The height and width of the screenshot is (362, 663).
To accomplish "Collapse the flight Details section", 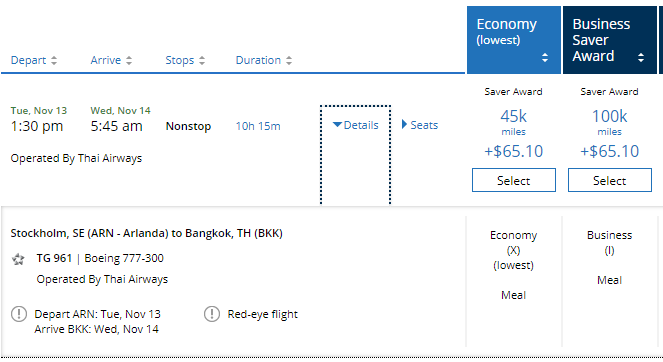I will pyautogui.click(x=356, y=125).
